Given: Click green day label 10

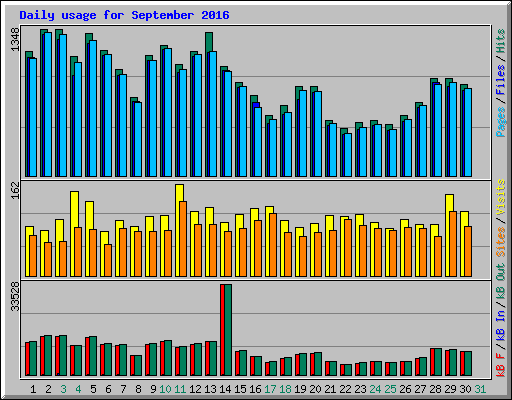Looking at the screenshot, I should pyautogui.click(x=165, y=389).
